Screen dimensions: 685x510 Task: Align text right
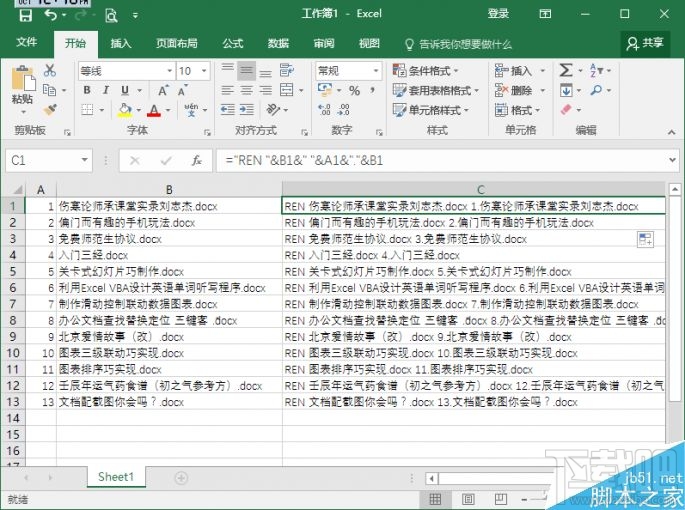[266, 90]
